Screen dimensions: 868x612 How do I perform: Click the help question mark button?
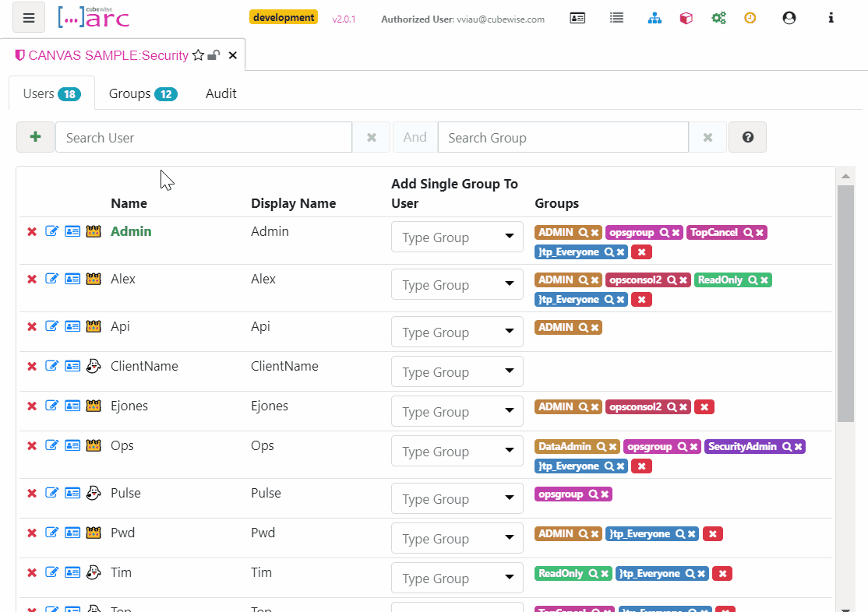[747, 137]
